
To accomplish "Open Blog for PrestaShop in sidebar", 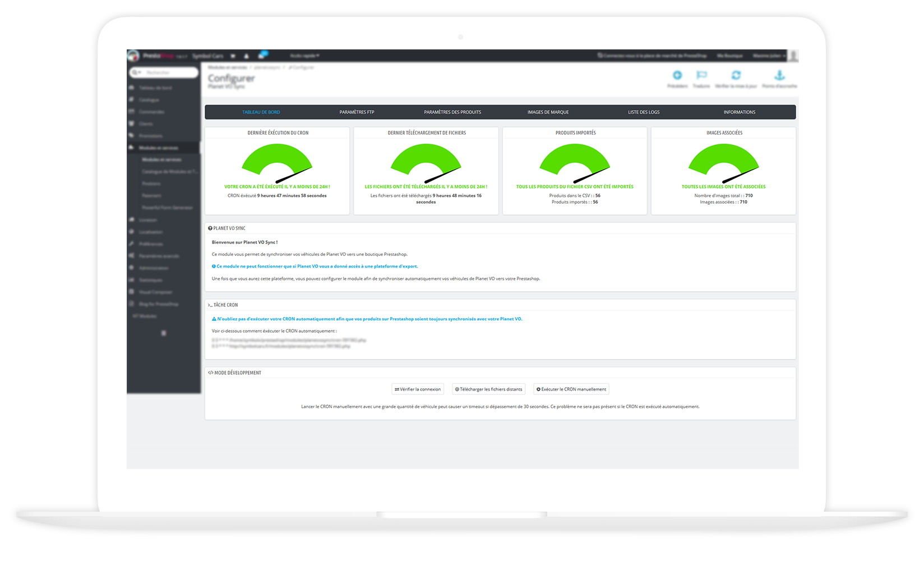I will coord(159,304).
